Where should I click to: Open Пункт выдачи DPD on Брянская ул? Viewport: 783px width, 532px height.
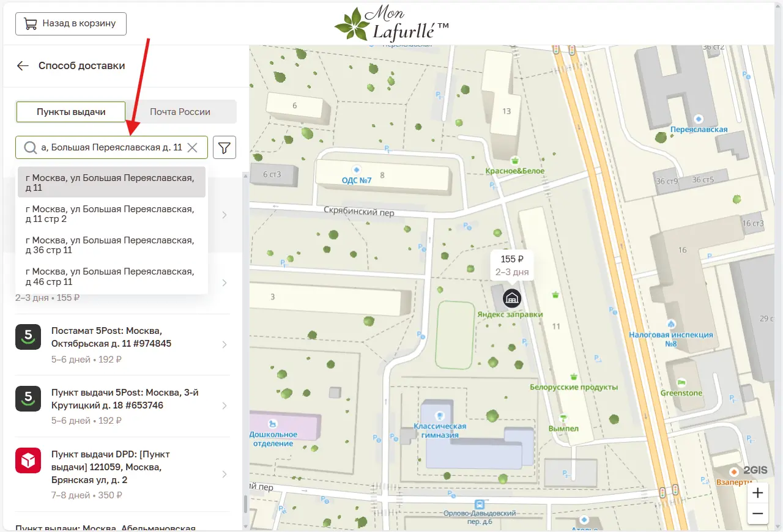pos(122,474)
